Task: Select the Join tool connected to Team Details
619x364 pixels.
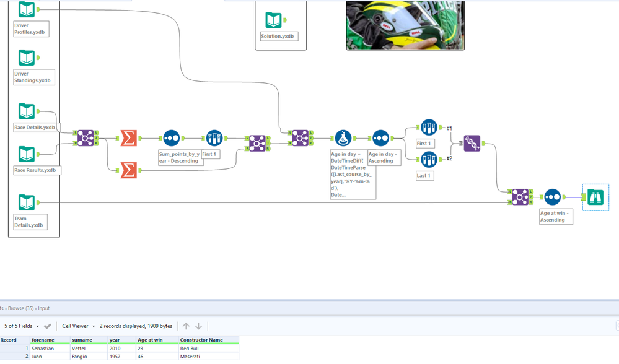Action: (520, 197)
